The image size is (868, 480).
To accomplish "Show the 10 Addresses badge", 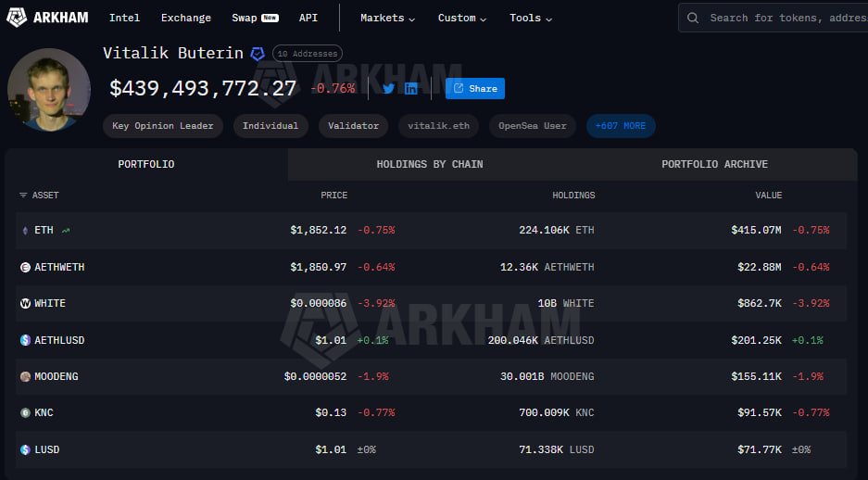I will click(308, 54).
